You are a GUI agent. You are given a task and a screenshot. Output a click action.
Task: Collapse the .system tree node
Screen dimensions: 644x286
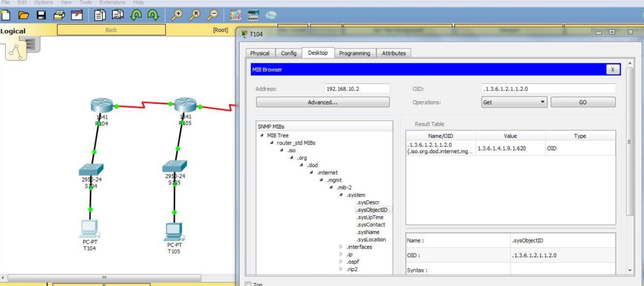tap(341, 195)
